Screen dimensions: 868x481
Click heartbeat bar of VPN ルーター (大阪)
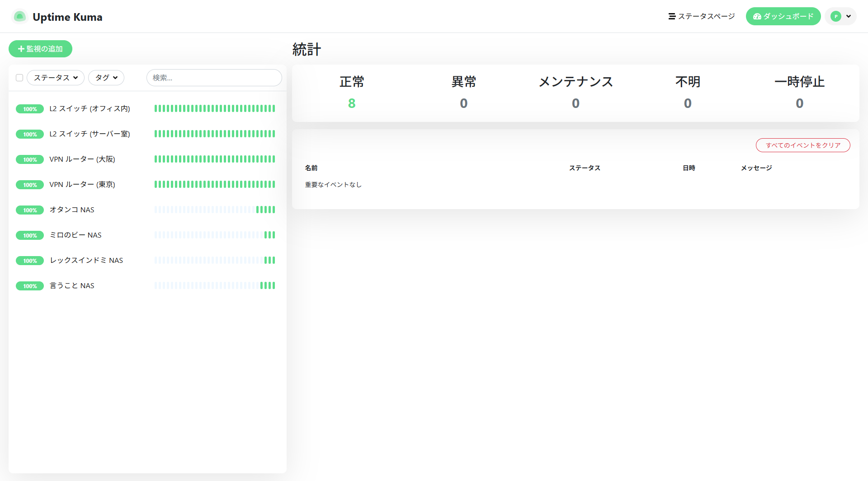click(x=215, y=159)
